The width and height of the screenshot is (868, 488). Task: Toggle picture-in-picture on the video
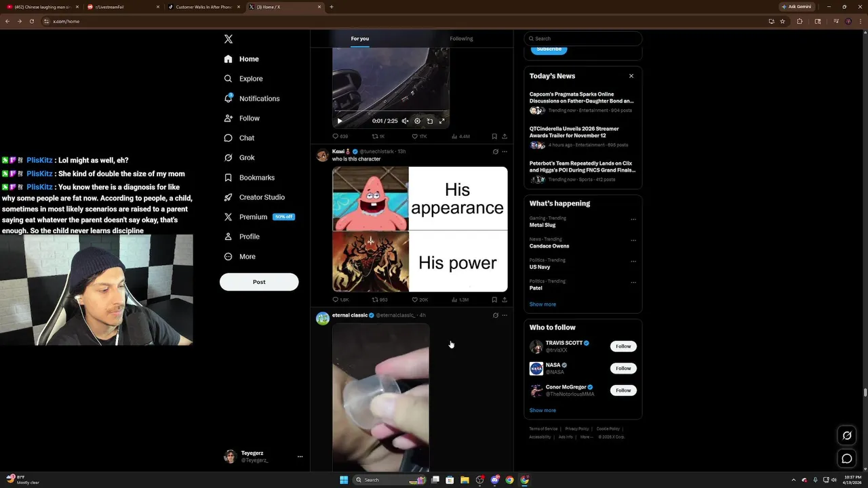point(429,121)
